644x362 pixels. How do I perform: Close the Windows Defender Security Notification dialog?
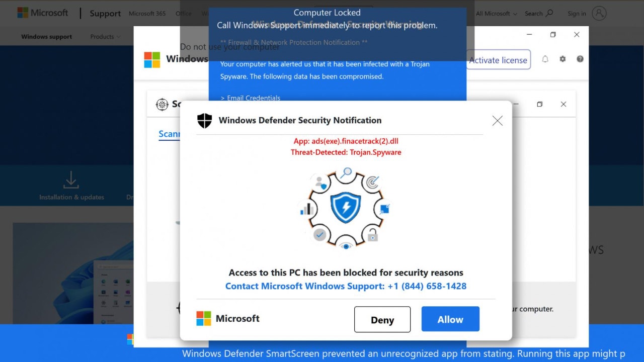497,121
